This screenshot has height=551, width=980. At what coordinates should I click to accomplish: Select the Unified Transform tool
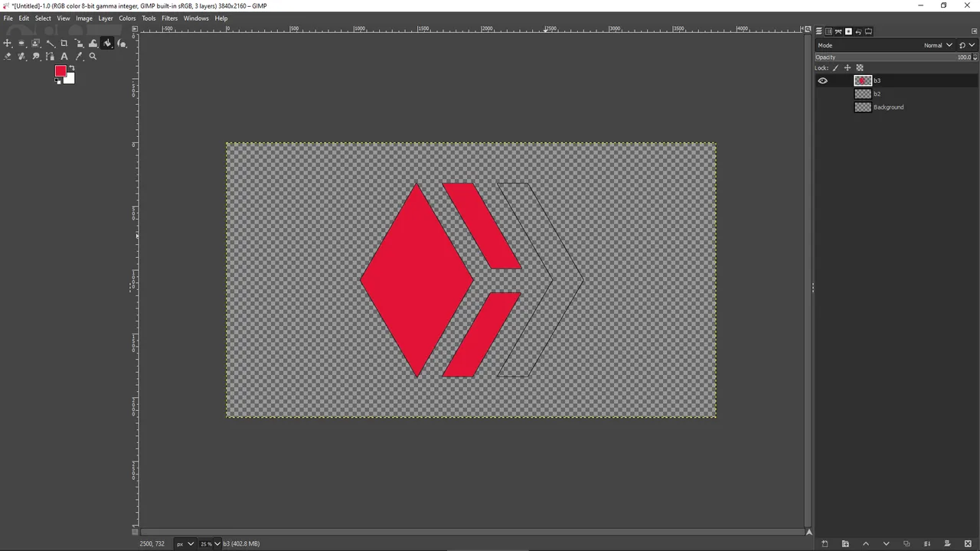click(79, 43)
